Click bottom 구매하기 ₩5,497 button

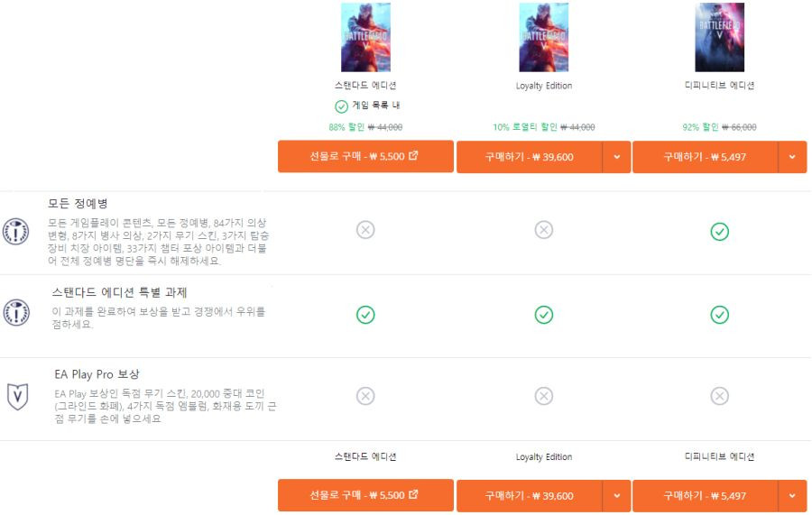pyautogui.click(x=706, y=495)
